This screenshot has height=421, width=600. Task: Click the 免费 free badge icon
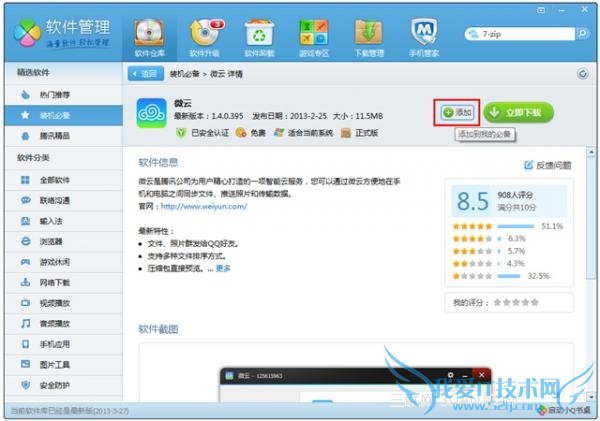241,133
